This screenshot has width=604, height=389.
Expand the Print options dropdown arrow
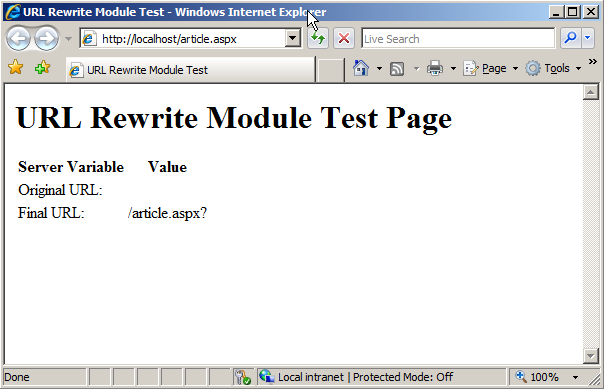[453, 69]
